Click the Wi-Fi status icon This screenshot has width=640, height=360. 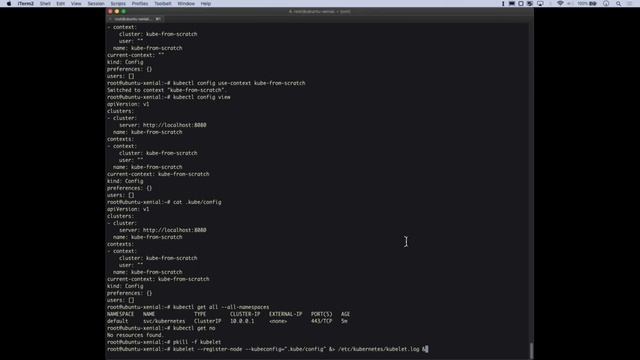pos(560,4)
